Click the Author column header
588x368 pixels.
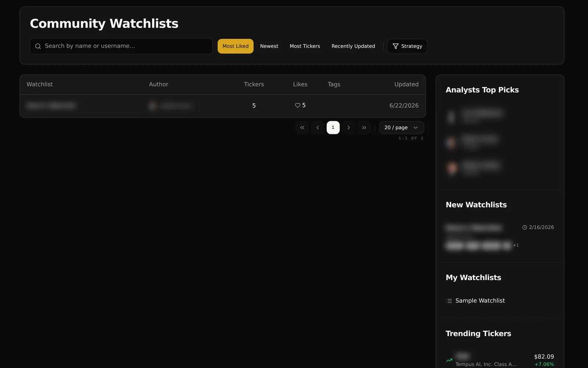158,84
